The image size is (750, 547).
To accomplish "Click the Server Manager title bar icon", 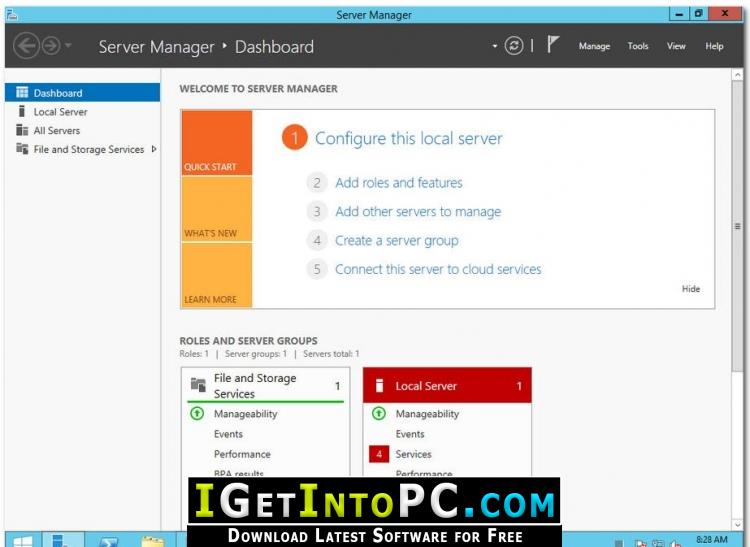I will pyautogui.click(x=11, y=15).
